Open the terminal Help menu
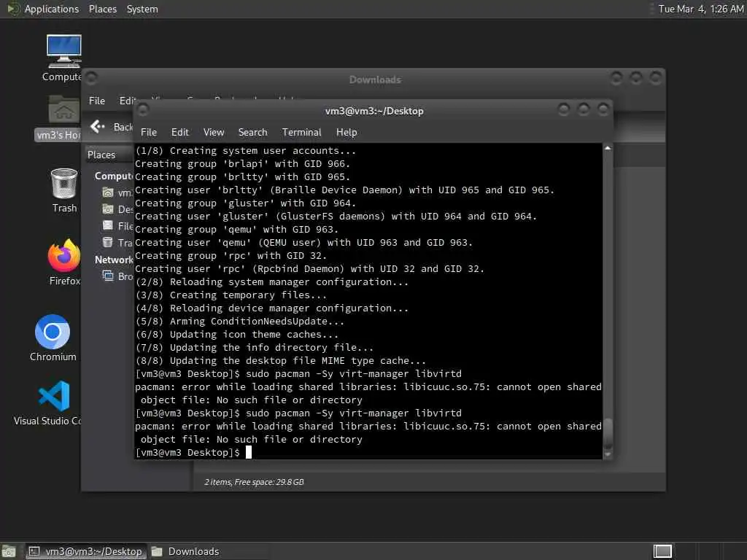Image resolution: width=747 pixels, height=560 pixels. [347, 132]
